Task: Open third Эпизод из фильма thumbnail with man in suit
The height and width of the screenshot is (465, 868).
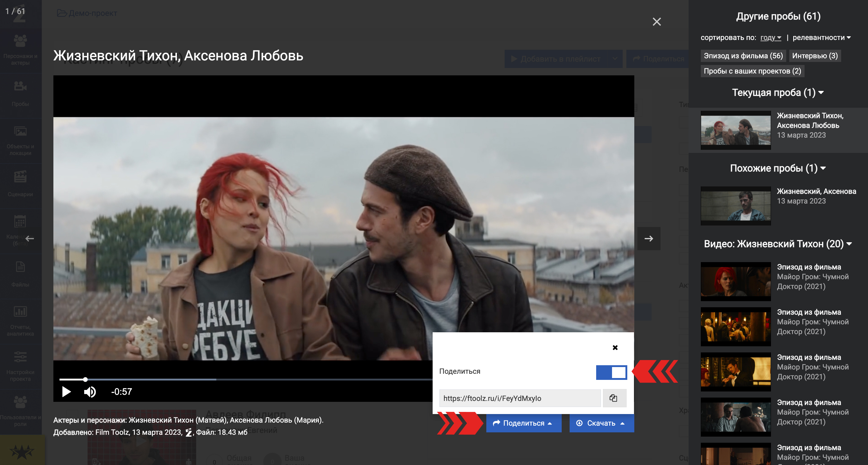Action: coord(736,372)
